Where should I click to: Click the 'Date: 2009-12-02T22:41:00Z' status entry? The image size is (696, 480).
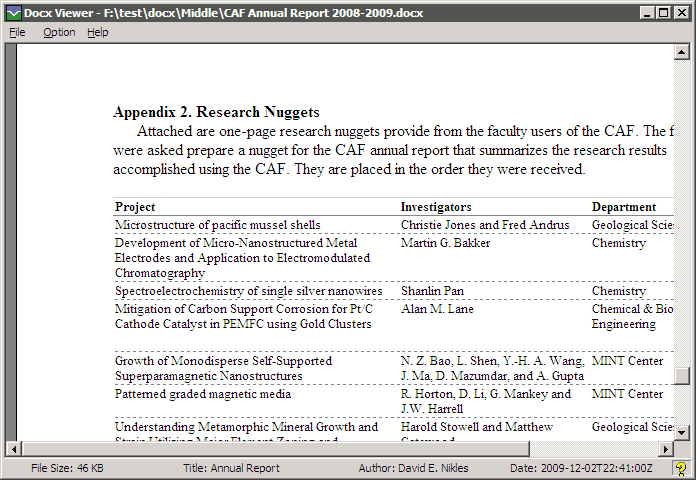581,468
